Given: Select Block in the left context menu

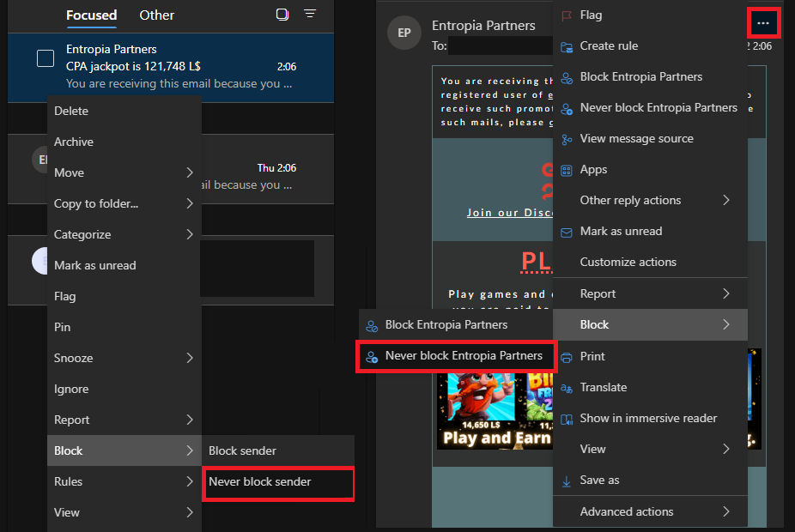Looking at the screenshot, I should pos(124,450).
